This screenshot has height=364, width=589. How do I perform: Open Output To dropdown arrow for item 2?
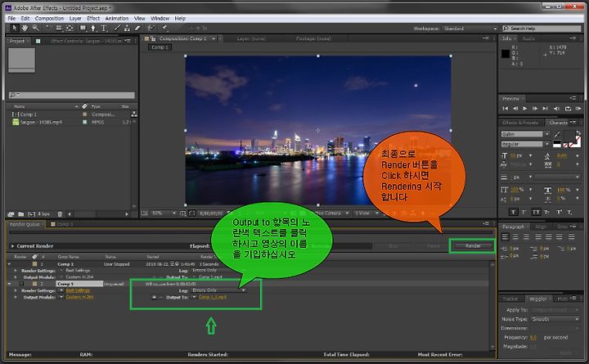pos(193,297)
